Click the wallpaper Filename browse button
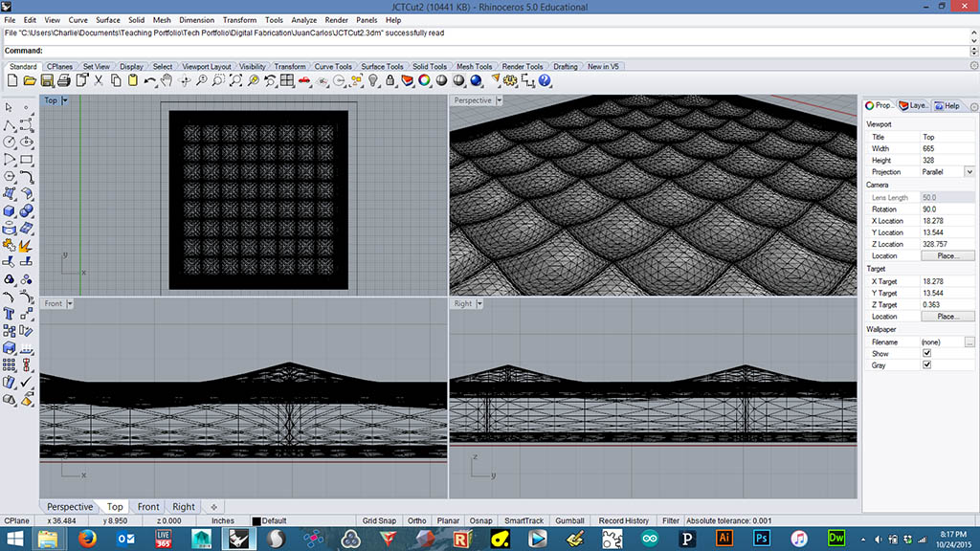 (x=969, y=342)
